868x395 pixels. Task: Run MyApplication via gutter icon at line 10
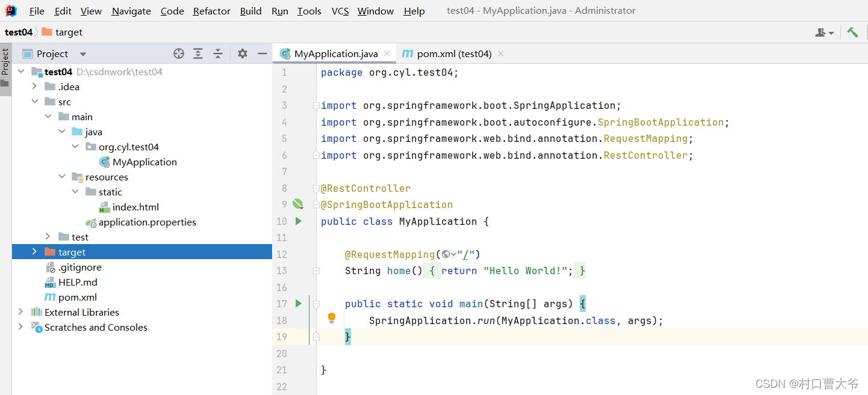pyautogui.click(x=298, y=221)
